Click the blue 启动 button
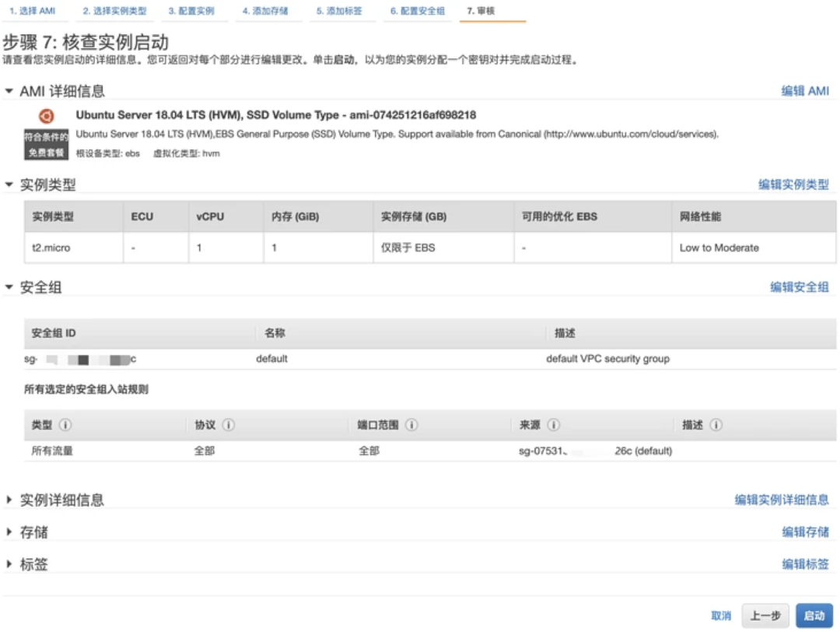The height and width of the screenshot is (632, 840). 814,616
